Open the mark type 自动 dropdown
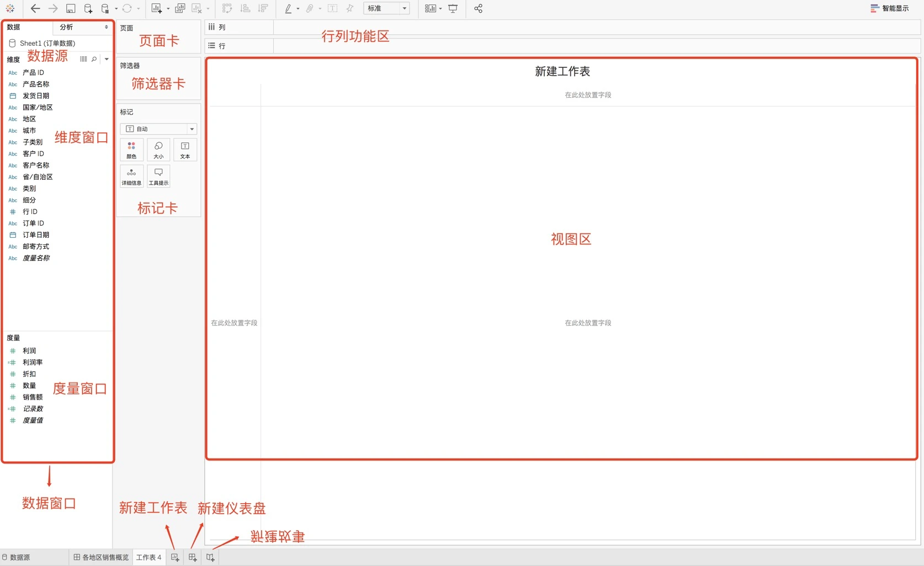The image size is (924, 566). (158, 129)
